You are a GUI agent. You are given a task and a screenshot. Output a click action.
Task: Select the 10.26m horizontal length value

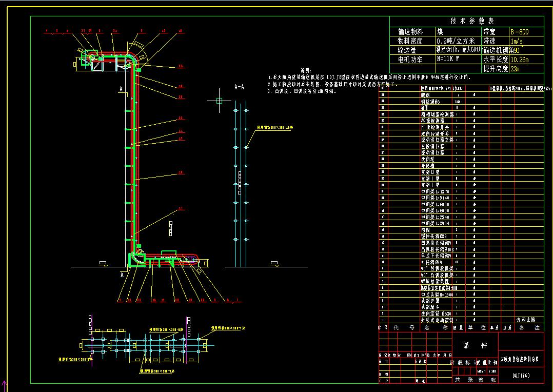point(520,60)
